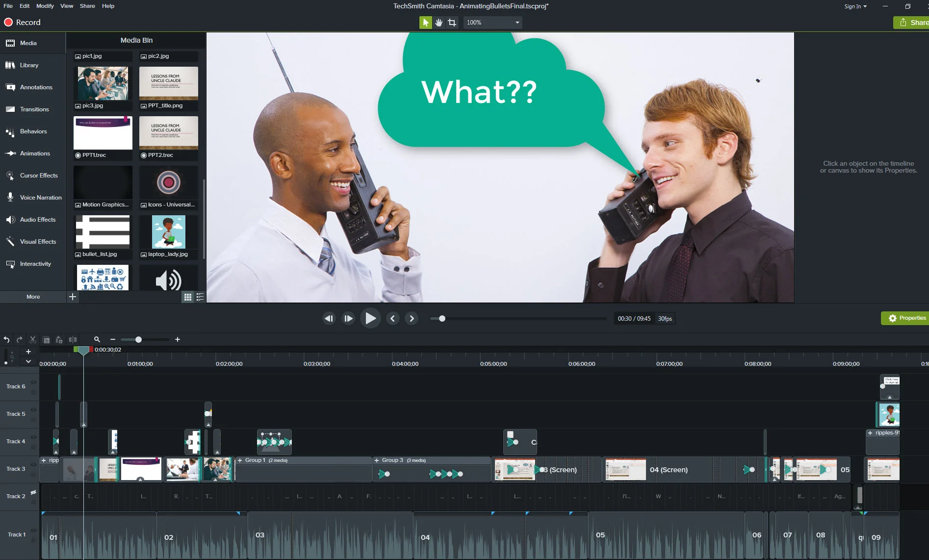Viewport: 929px width, 560px height.
Task: Show the hidden Track 2
Action: [34, 492]
